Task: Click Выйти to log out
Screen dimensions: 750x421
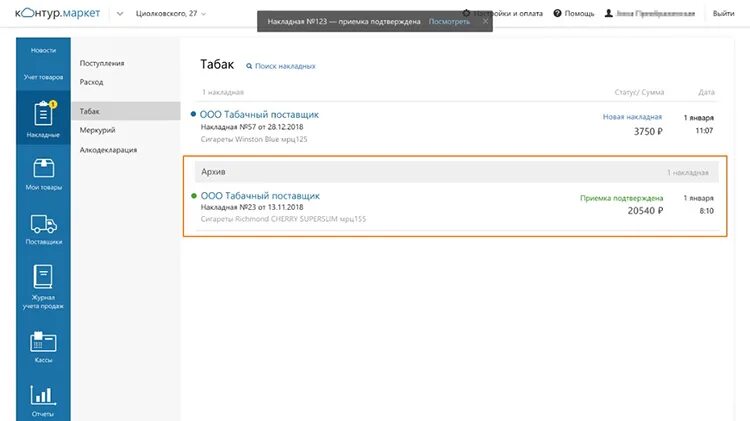Action: pos(723,13)
